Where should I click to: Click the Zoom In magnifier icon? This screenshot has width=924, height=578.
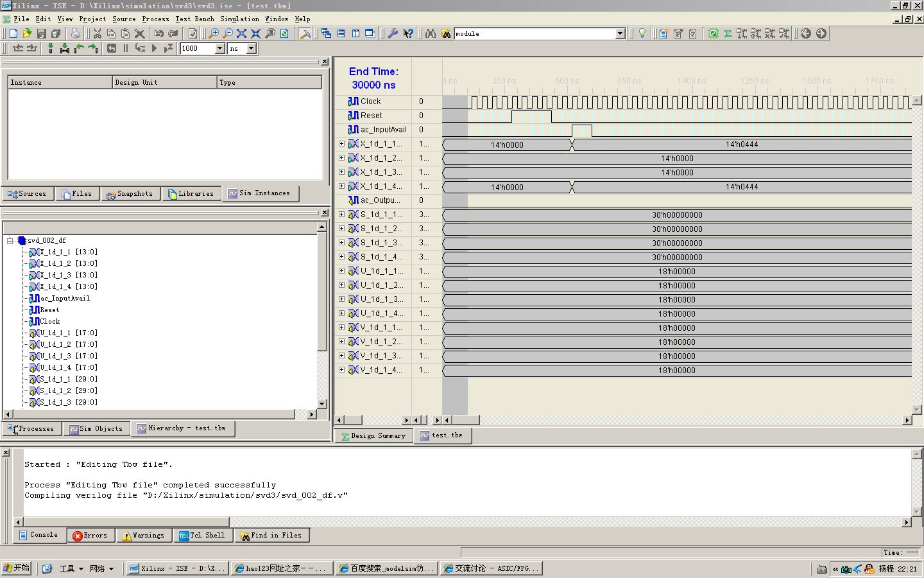(x=214, y=33)
